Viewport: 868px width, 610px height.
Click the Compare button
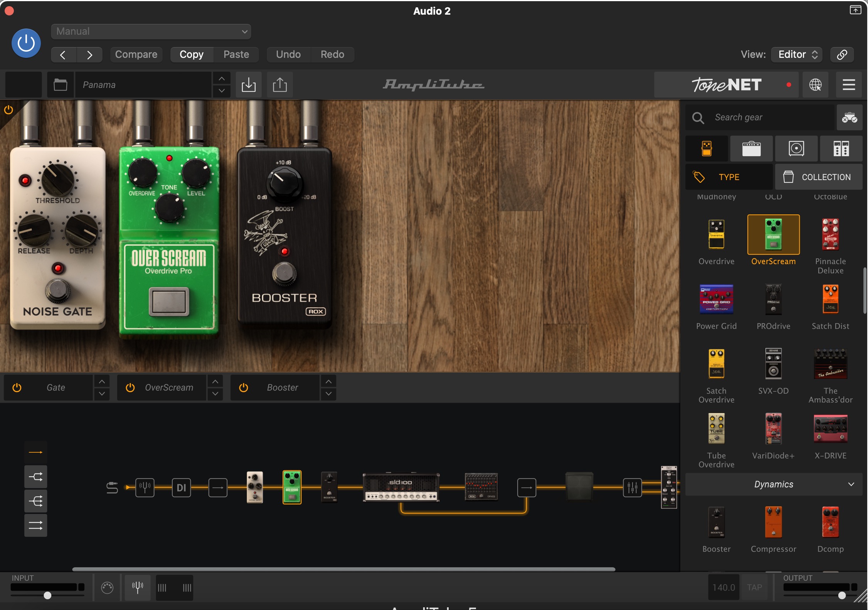136,54
